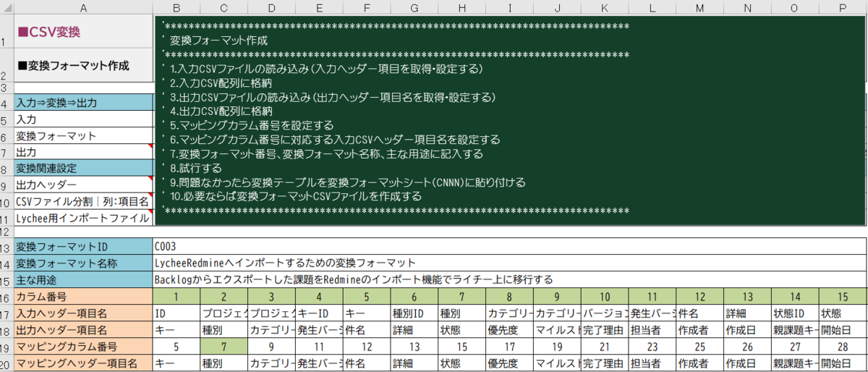
Task: Click the 主な用途 label cell
Action: click(83, 279)
